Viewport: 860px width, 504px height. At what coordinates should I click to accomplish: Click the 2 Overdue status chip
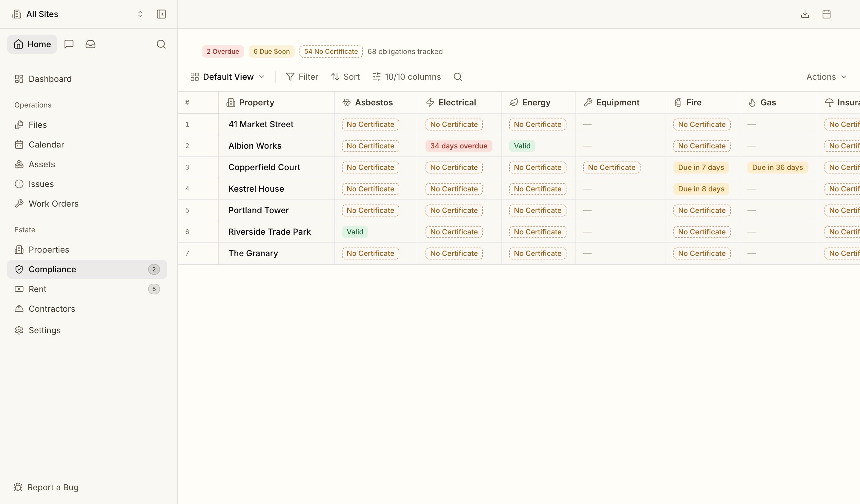[x=222, y=52]
